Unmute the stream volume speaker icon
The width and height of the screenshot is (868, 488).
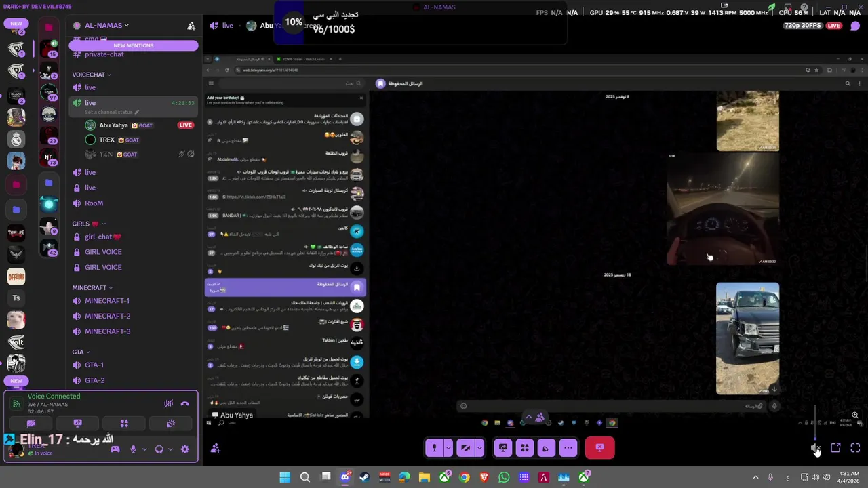point(816,448)
